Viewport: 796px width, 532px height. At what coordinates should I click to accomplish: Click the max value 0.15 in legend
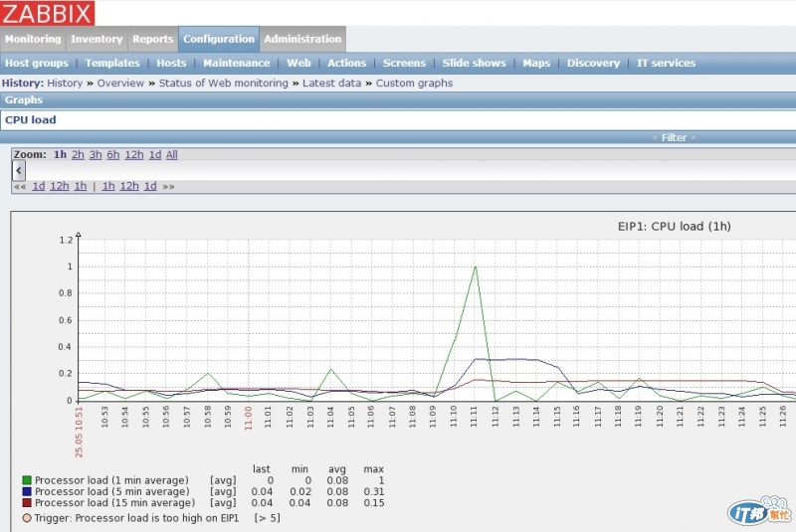click(x=374, y=502)
